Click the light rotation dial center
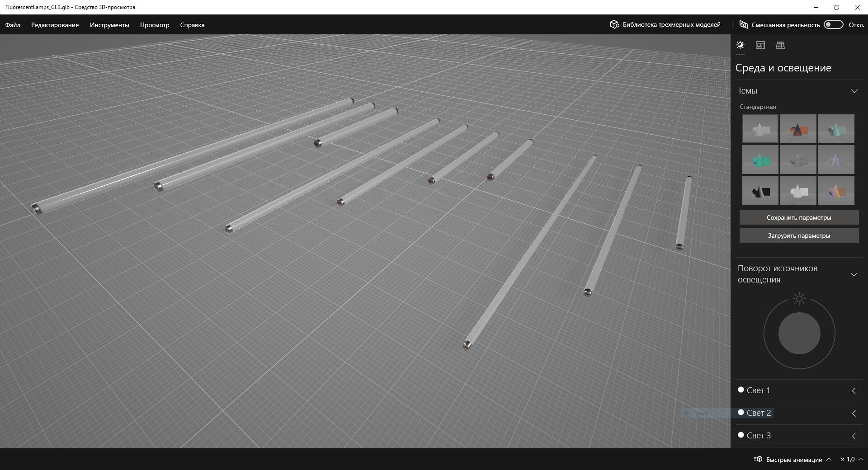 coord(799,334)
